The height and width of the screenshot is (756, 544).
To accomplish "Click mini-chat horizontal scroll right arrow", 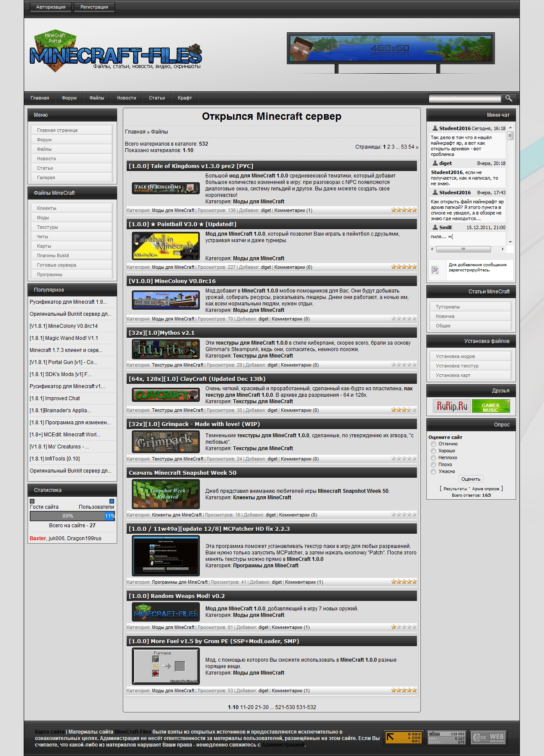I will point(503,249).
